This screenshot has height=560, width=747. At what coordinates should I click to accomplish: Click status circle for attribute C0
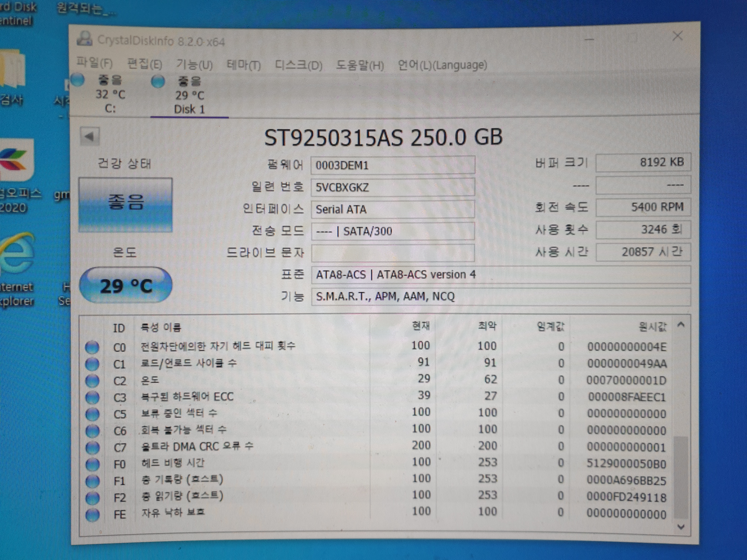(92, 347)
